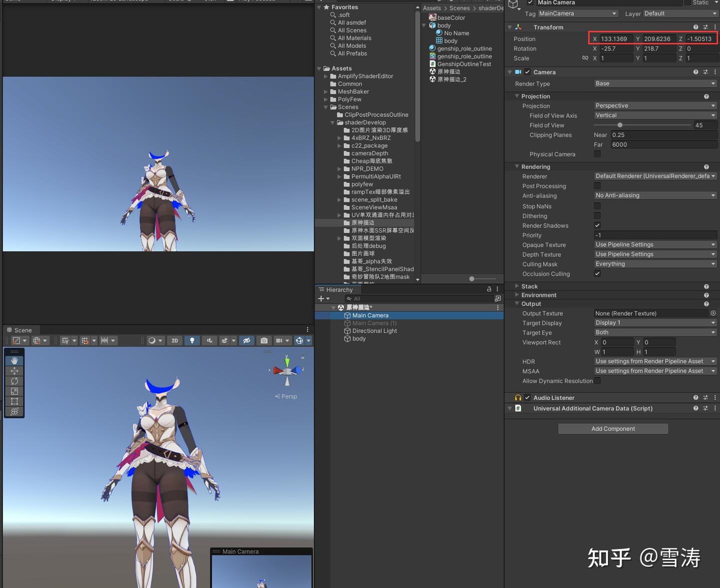Click the Hierarchy search magnifier icon

coord(349,298)
